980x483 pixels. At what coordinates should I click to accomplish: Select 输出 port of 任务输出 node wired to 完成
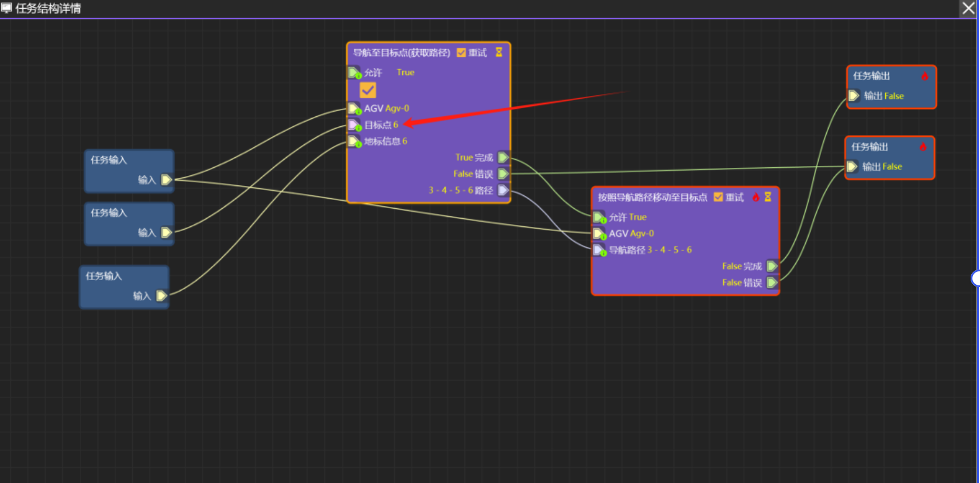[x=854, y=95]
